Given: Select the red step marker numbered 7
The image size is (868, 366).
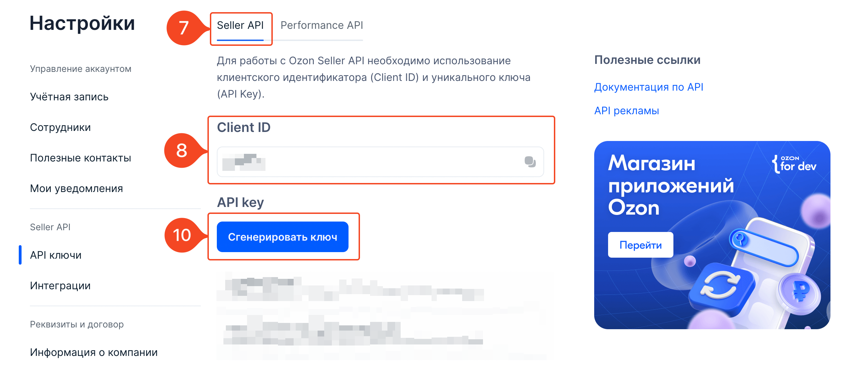Looking at the screenshot, I should 184,28.
